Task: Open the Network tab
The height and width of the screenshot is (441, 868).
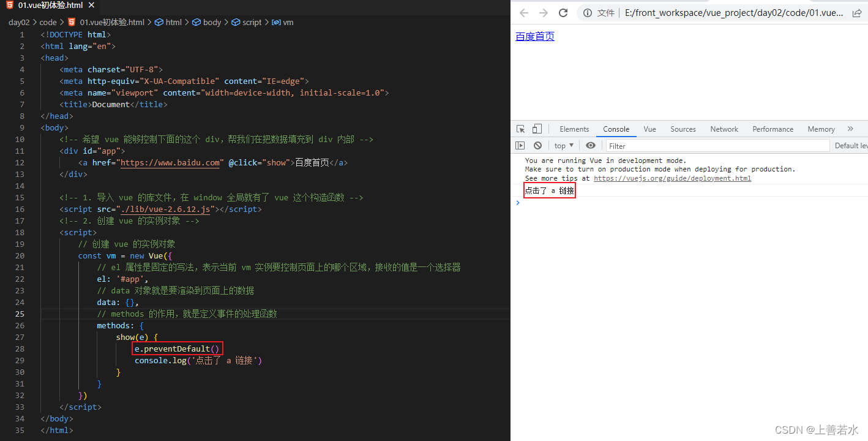Action: [724, 129]
